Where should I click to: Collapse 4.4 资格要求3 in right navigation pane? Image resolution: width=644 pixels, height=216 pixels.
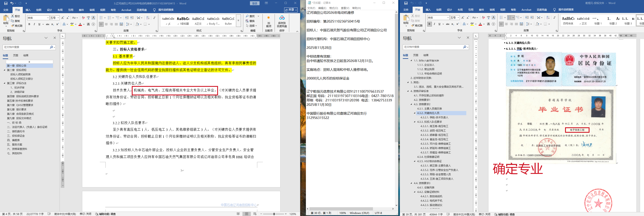[x=411, y=183]
